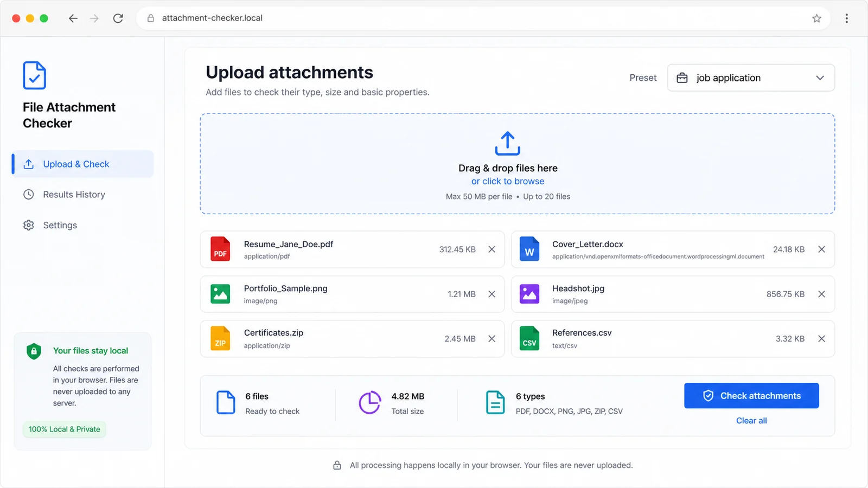The width and height of the screenshot is (868, 488).
Task: Click the browser forward arrow
Action: (94, 18)
